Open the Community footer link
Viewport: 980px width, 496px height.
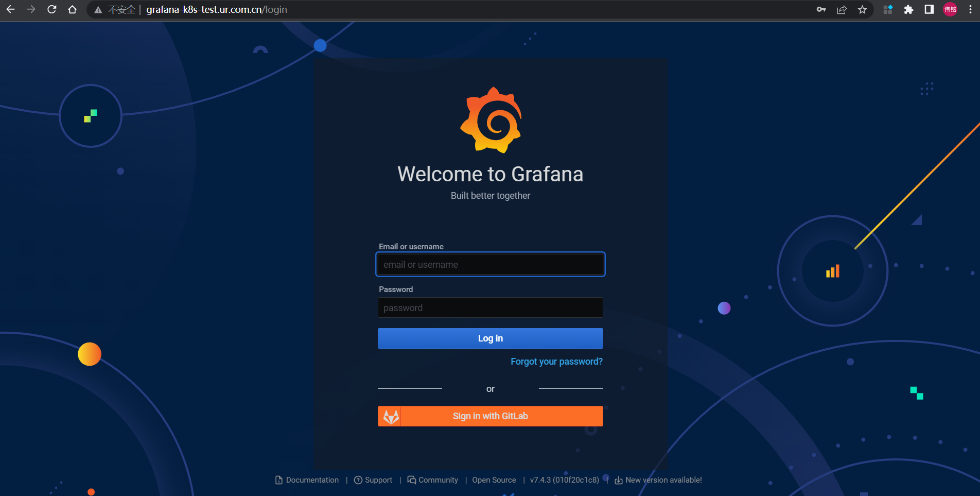click(433, 480)
